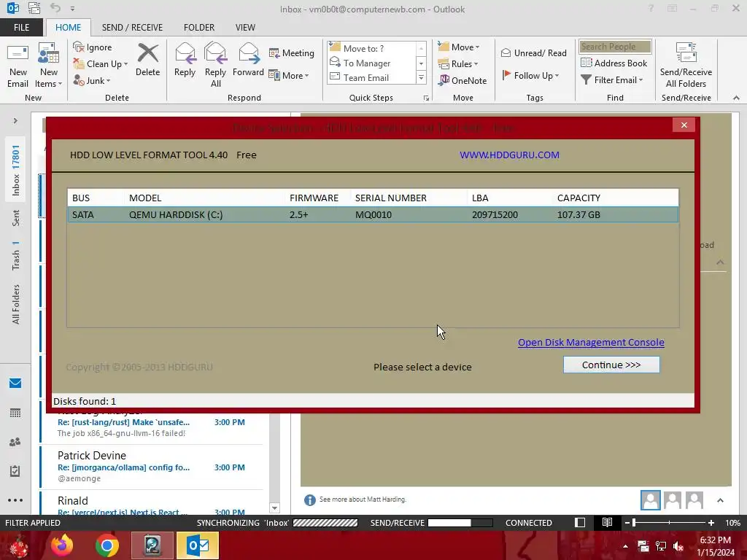Open the Clean Up dropdown
The width and height of the screenshot is (747, 560).
click(x=101, y=64)
